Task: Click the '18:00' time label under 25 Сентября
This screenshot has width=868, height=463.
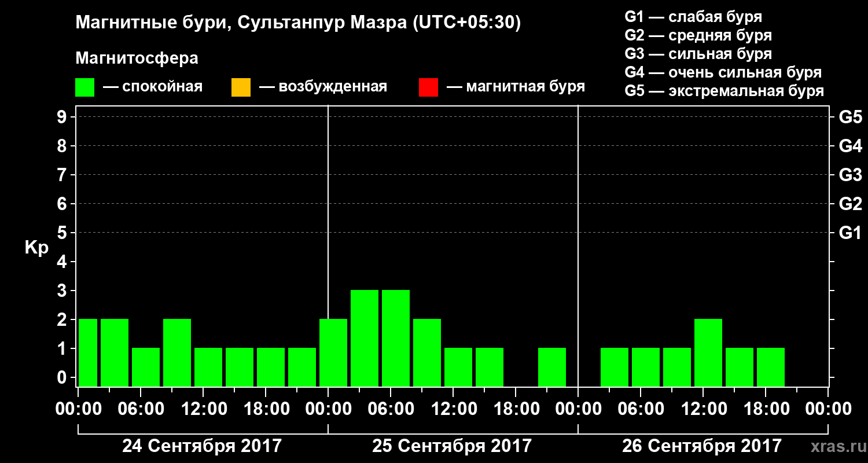Action: tap(516, 409)
